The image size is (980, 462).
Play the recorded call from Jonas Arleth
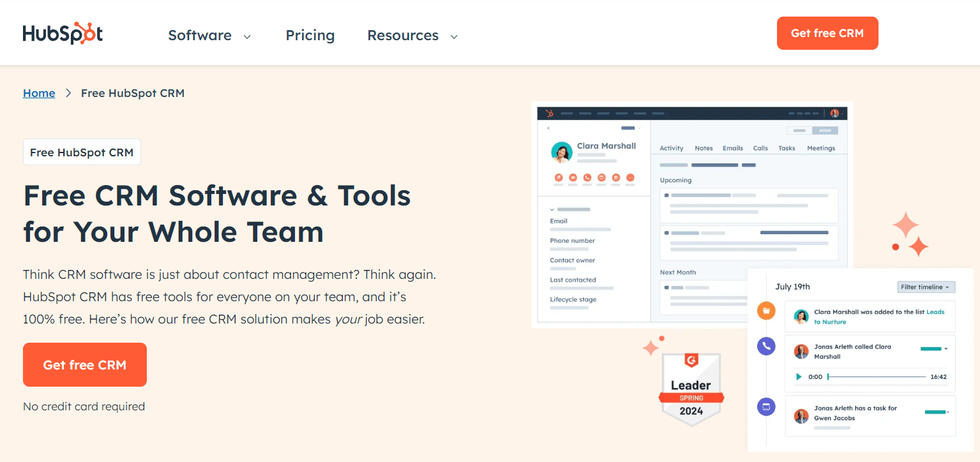click(x=799, y=376)
